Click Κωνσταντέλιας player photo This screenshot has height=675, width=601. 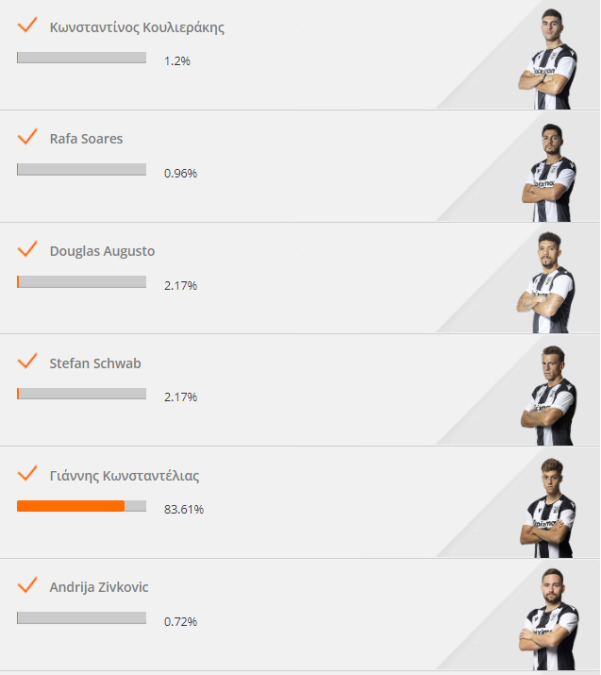pos(548,508)
